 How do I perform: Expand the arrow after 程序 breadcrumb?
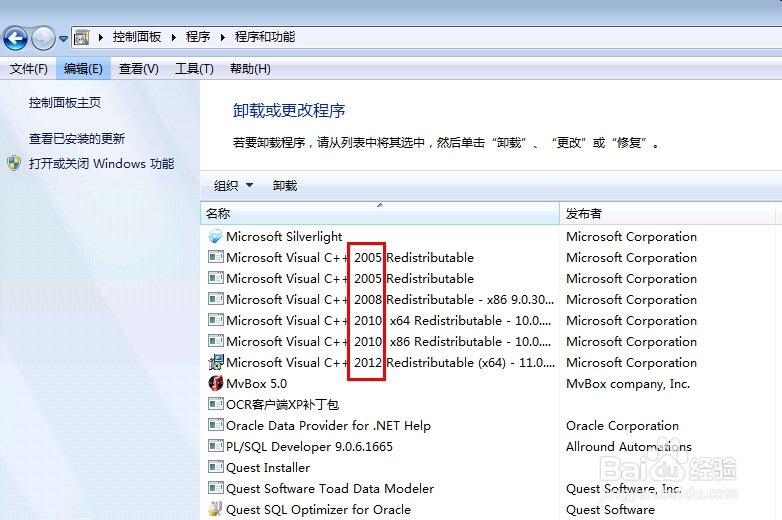(222, 37)
